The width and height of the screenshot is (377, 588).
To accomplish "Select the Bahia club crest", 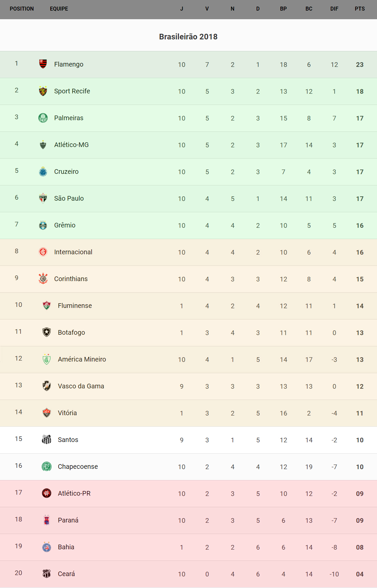I will tap(47, 547).
